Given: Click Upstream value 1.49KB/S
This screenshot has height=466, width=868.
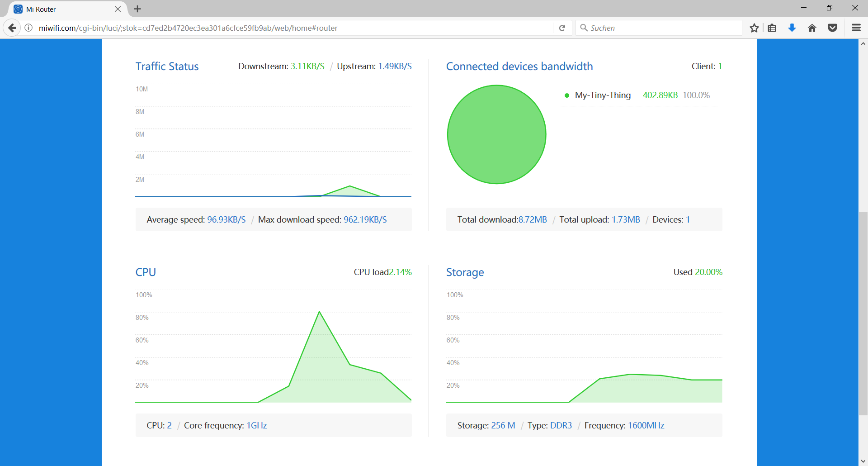Looking at the screenshot, I should click(x=395, y=67).
